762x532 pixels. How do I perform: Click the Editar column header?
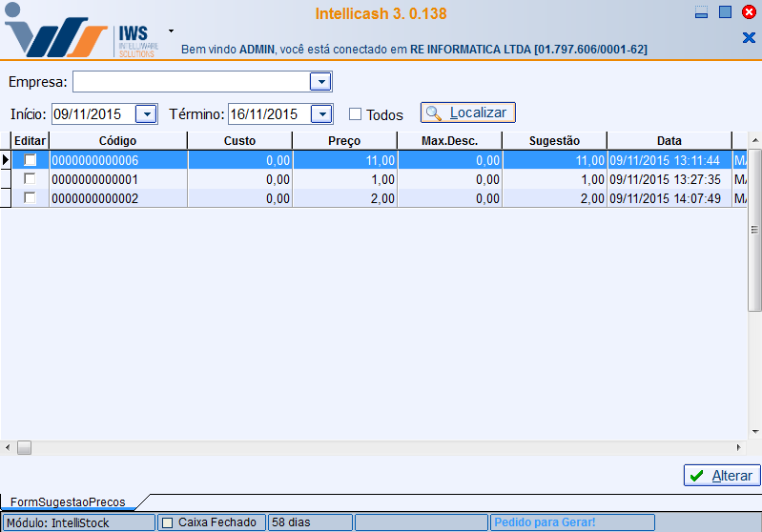(x=31, y=141)
